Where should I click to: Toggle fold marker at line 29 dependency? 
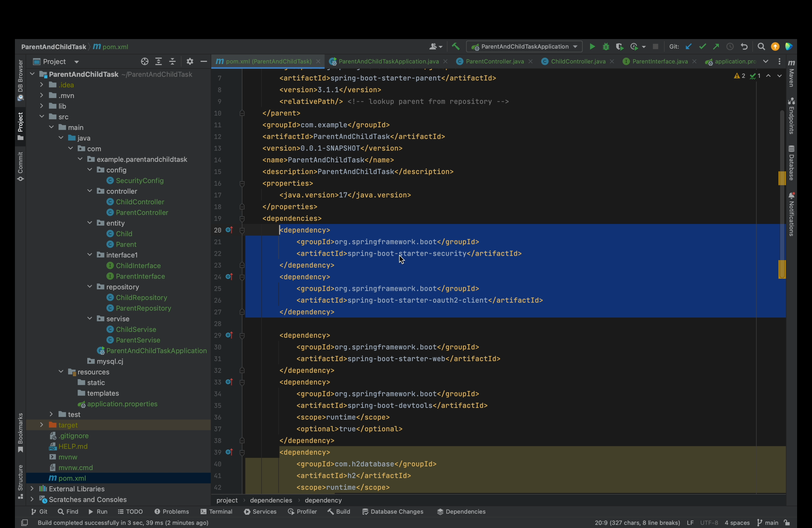[242, 336]
